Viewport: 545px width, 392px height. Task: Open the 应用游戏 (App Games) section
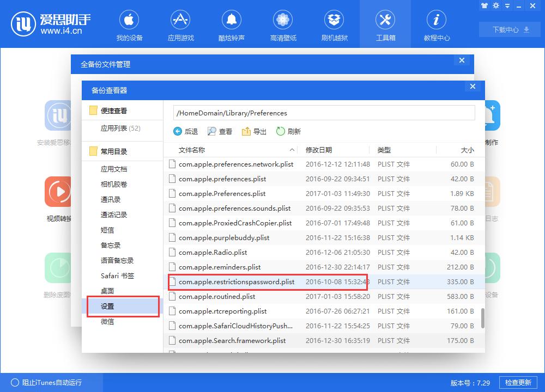click(180, 24)
